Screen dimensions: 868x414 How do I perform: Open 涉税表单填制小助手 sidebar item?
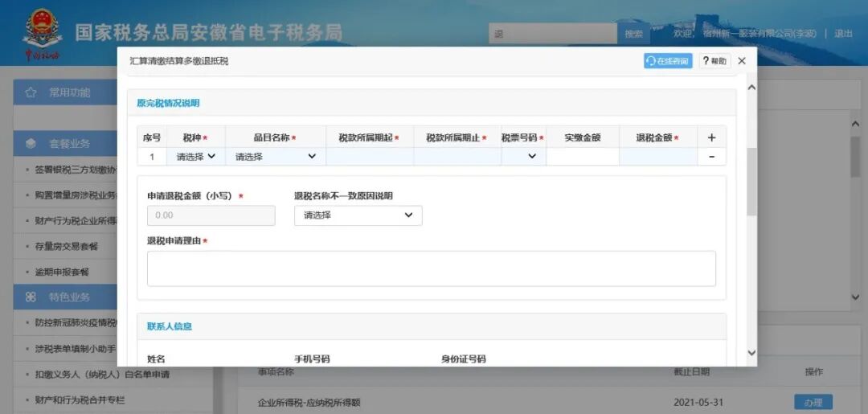(x=76, y=349)
